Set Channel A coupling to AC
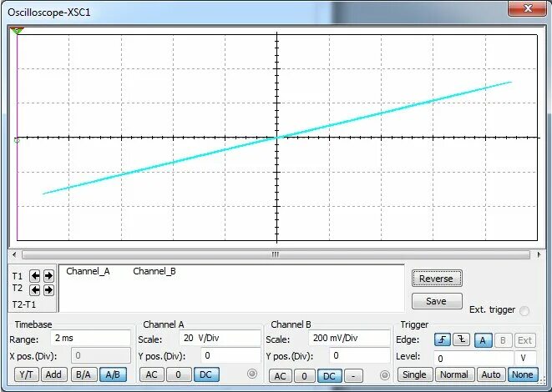 pos(152,374)
